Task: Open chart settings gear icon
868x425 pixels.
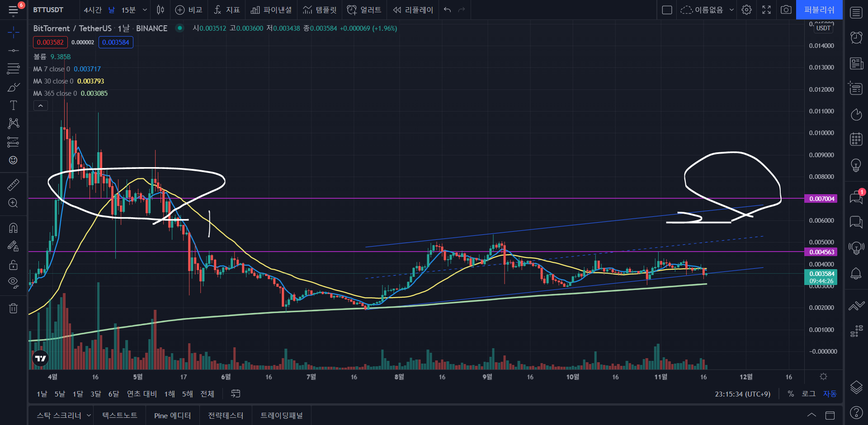Action: (747, 10)
